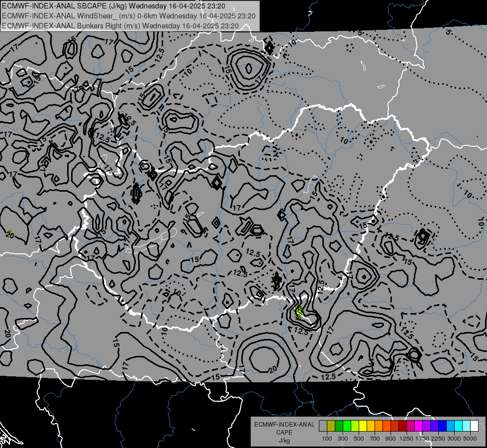Pick the indigo swatch before 2250

(x=434, y=426)
